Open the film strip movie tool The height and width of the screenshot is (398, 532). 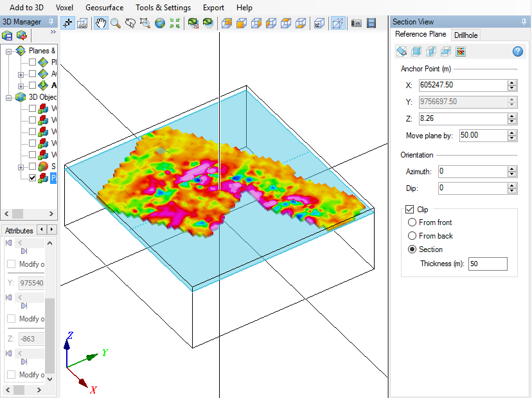point(371,23)
